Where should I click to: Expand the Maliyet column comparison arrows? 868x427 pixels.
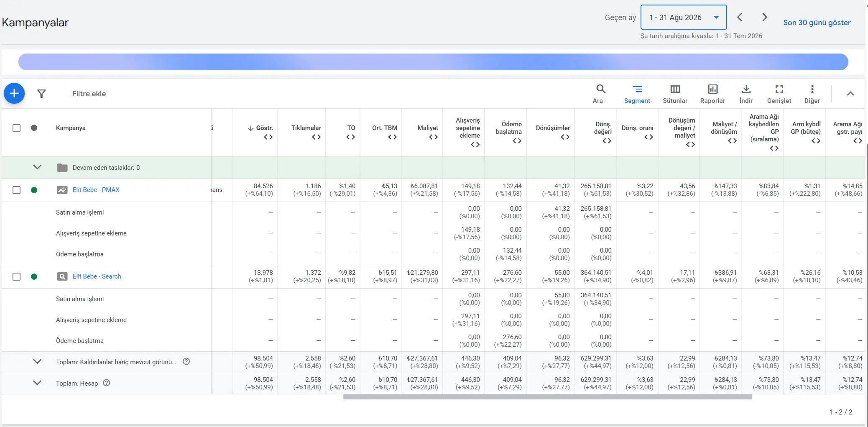point(434,137)
